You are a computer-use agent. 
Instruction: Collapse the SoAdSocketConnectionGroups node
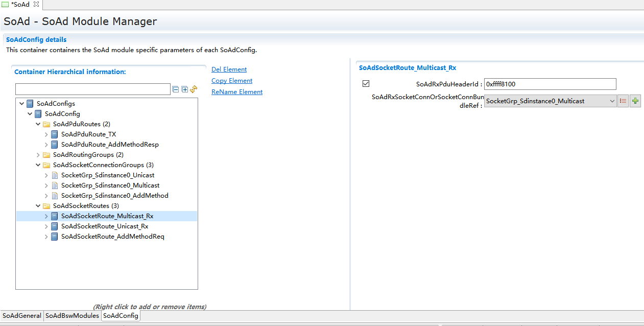point(38,165)
